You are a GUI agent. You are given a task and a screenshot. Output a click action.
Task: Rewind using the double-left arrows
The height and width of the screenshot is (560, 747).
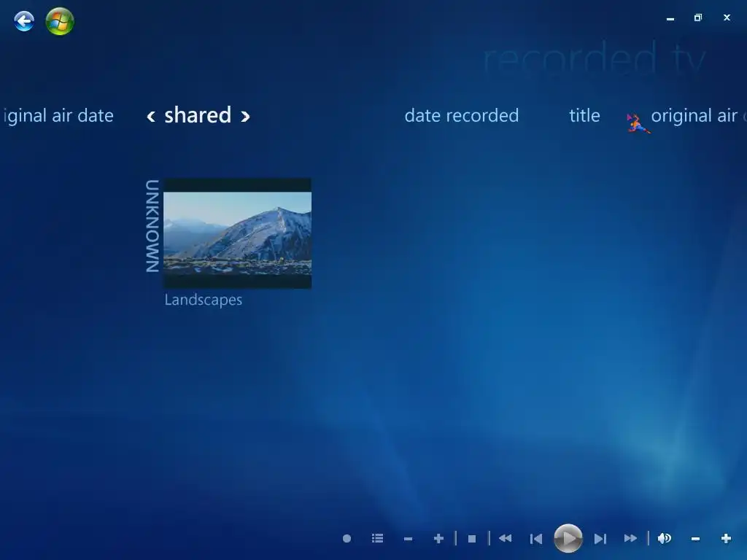tap(505, 539)
